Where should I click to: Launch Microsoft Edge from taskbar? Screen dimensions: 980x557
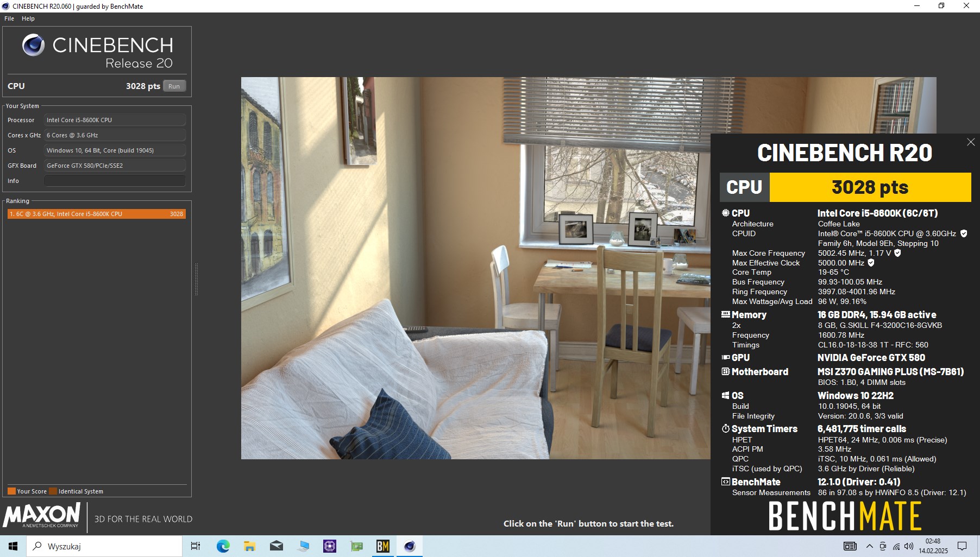pos(223,546)
